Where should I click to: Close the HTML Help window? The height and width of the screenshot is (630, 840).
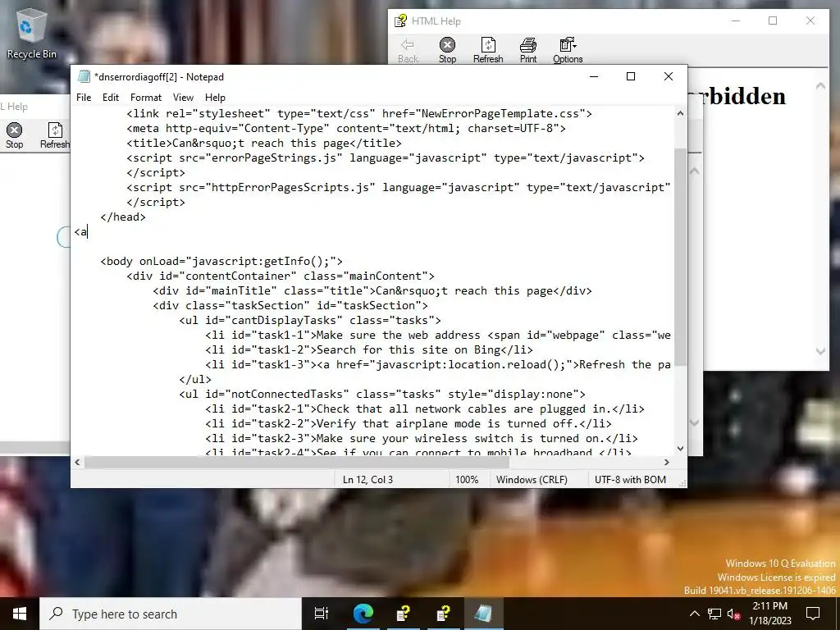tap(810, 21)
